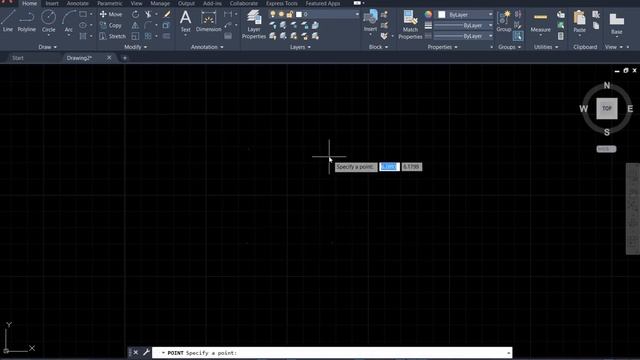Select the Rectangle tool in Draw panel
This screenshot has height=360, width=640.
(x=83, y=14)
